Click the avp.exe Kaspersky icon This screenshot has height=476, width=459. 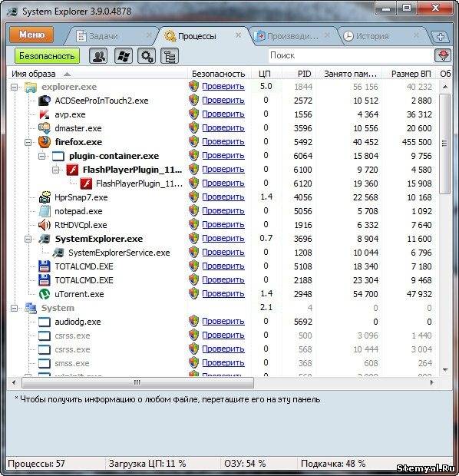(x=45, y=114)
